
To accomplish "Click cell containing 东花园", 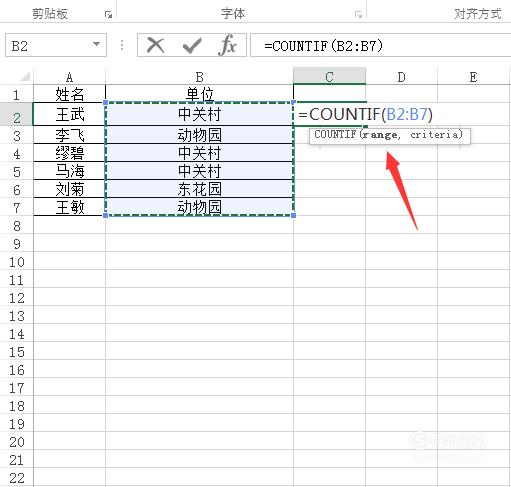I will pos(199,189).
